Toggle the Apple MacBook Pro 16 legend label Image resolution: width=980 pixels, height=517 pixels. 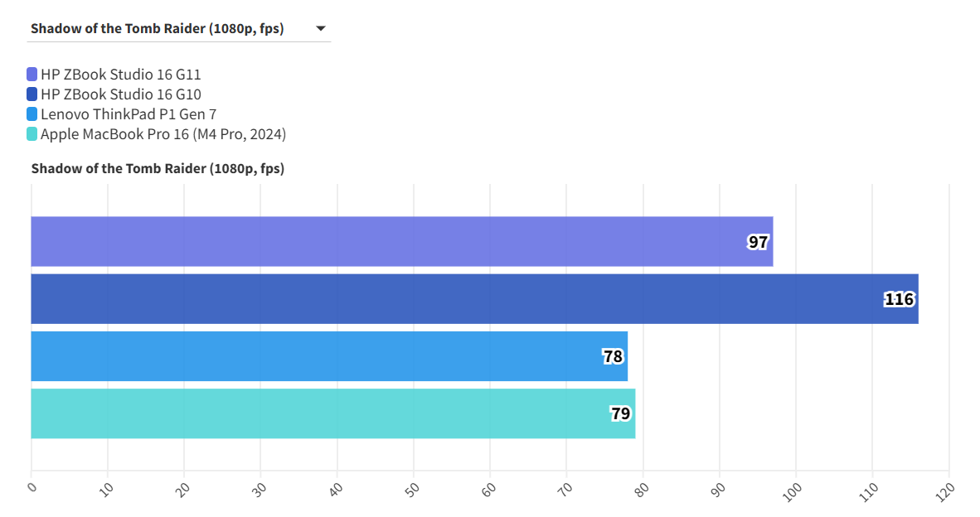(x=163, y=134)
